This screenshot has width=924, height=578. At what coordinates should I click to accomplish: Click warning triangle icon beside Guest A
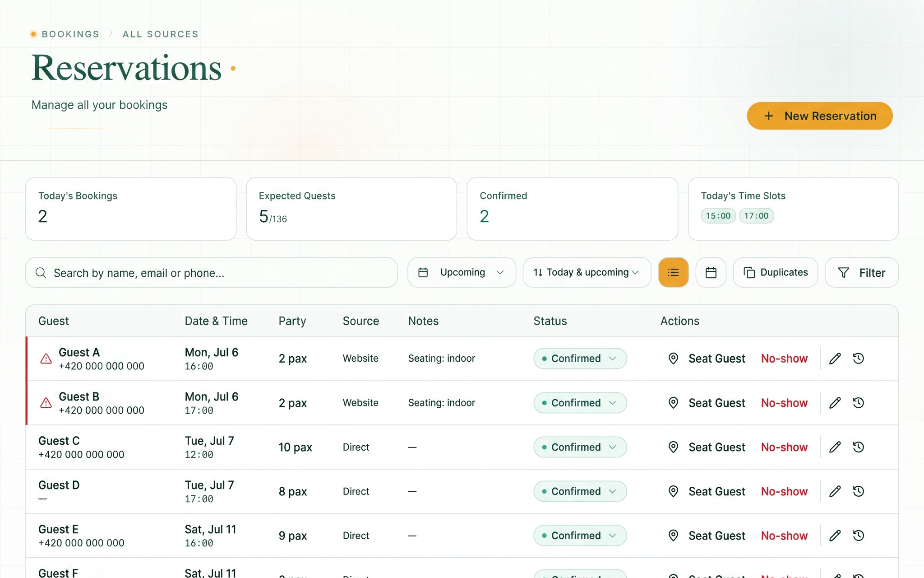click(46, 359)
